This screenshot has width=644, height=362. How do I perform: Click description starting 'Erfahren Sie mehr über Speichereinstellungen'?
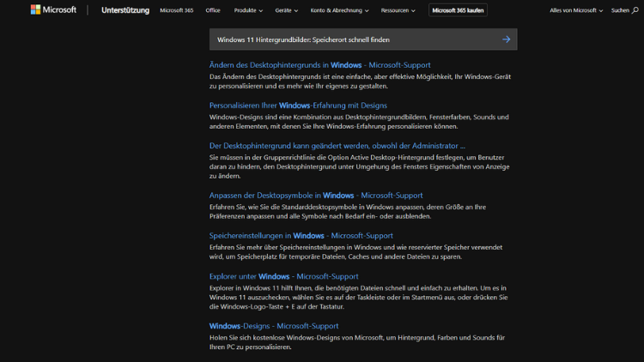(x=355, y=252)
